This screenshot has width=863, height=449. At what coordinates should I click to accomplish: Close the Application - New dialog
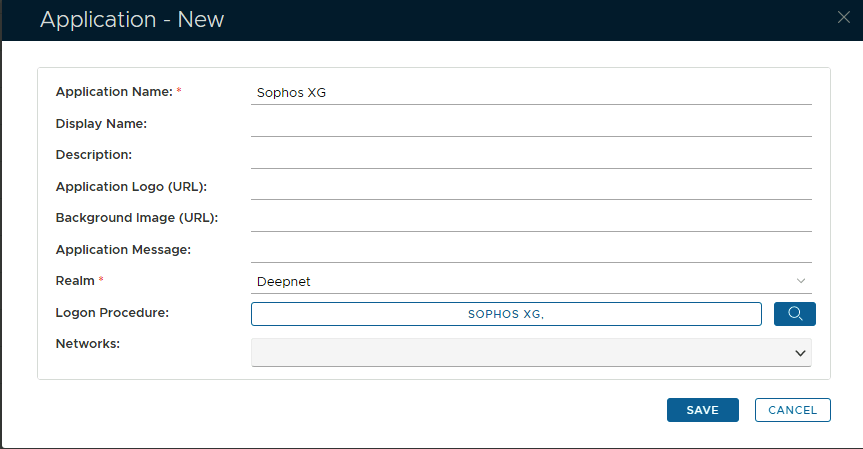click(843, 16)
